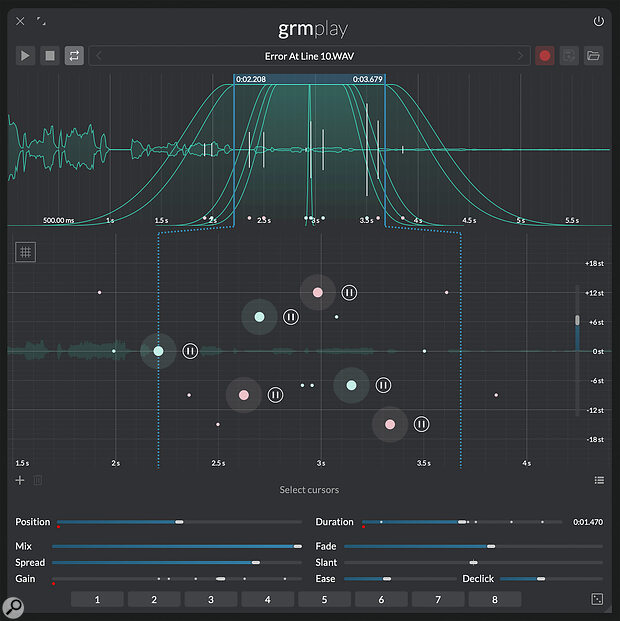Click the duration value 0:01.470
The image size is (620, 621).
(588, 522)
